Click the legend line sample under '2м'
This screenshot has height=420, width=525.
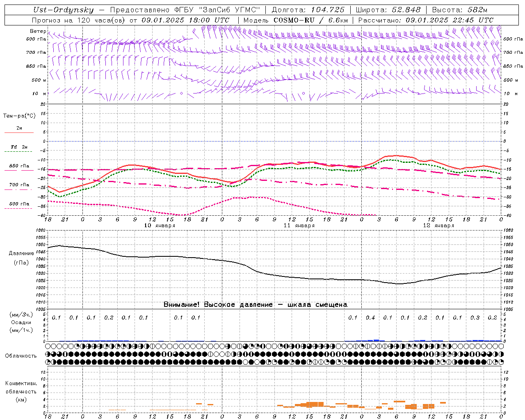[x=19, y=133]
